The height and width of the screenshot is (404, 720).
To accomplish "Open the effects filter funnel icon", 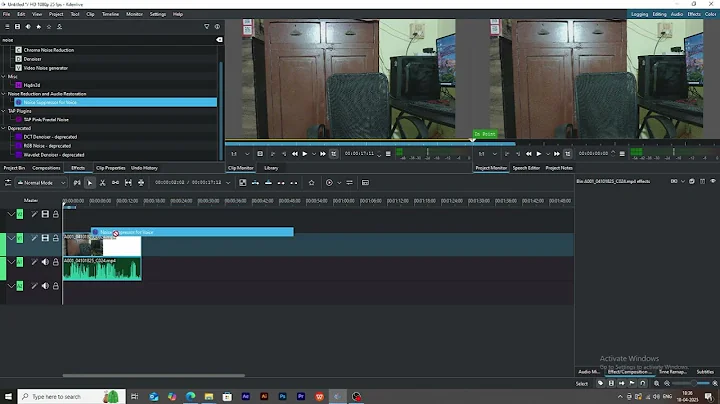I will [x=207, y=27].
